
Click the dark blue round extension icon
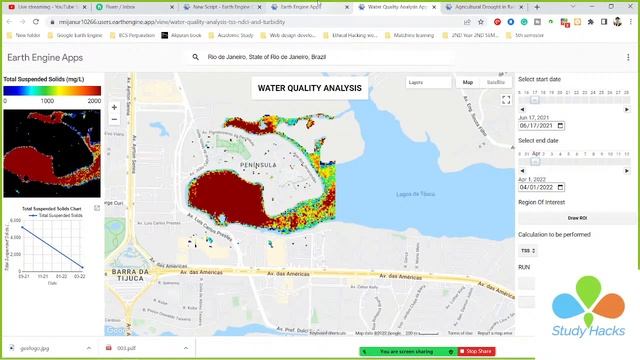[x=511, y=22]
